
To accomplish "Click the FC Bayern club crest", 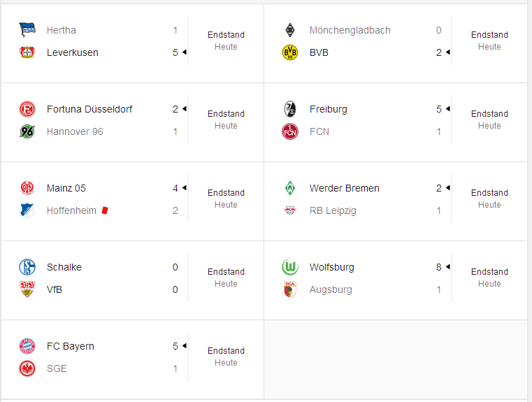I will [x=27, y=346].
